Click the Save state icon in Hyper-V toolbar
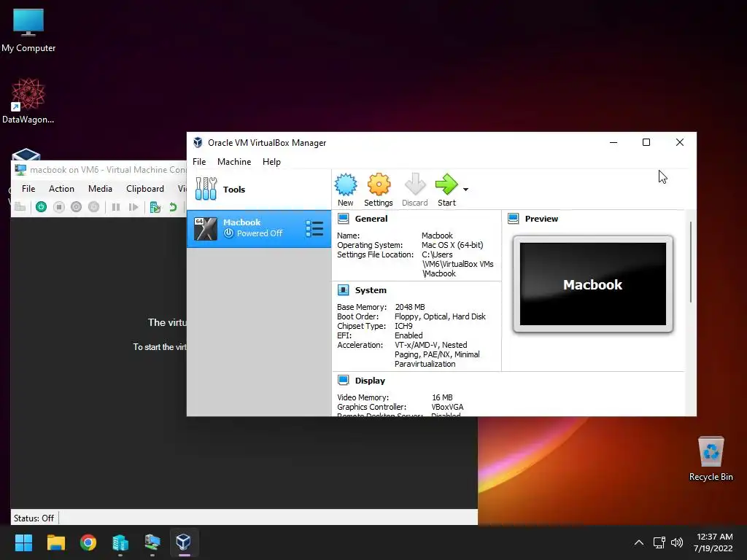This screenshot has height=560, width=747. pyautogui.click(x=94, y=206)
